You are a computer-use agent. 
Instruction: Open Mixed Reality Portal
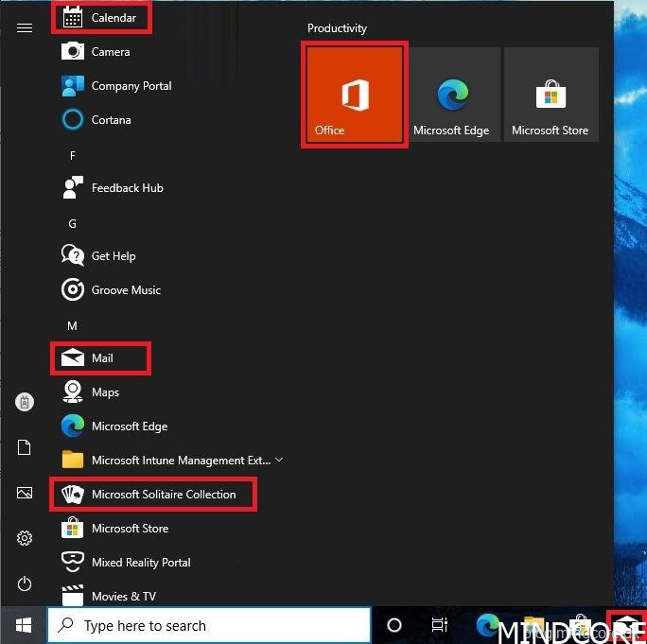(x=140, y=563)
